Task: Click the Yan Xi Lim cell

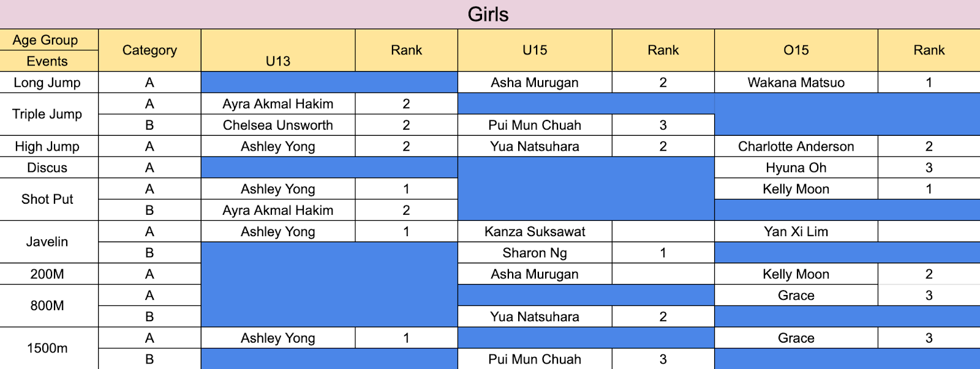Action: (x=796, y=231)
